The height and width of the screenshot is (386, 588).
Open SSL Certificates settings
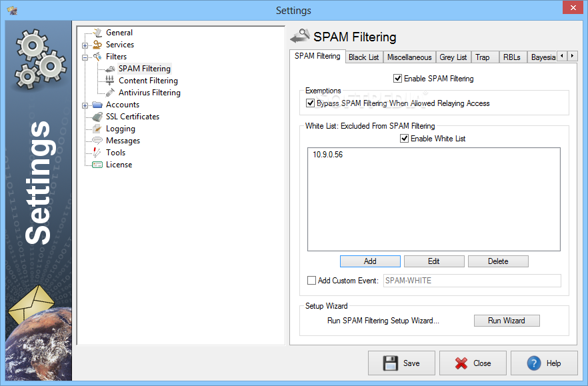pyautogui.click(x=133, y=117)
